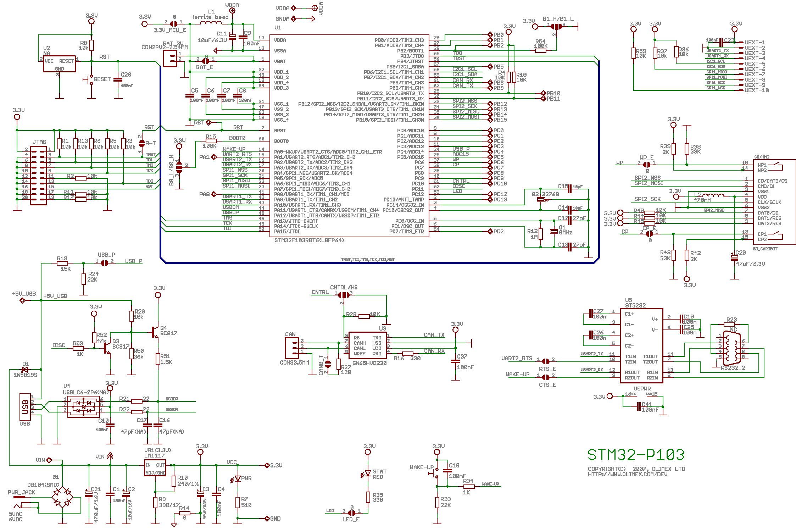796x532 pixels.
Task: Select the RS232_2 DB9 connector symbol
Action: coord(731,349)
